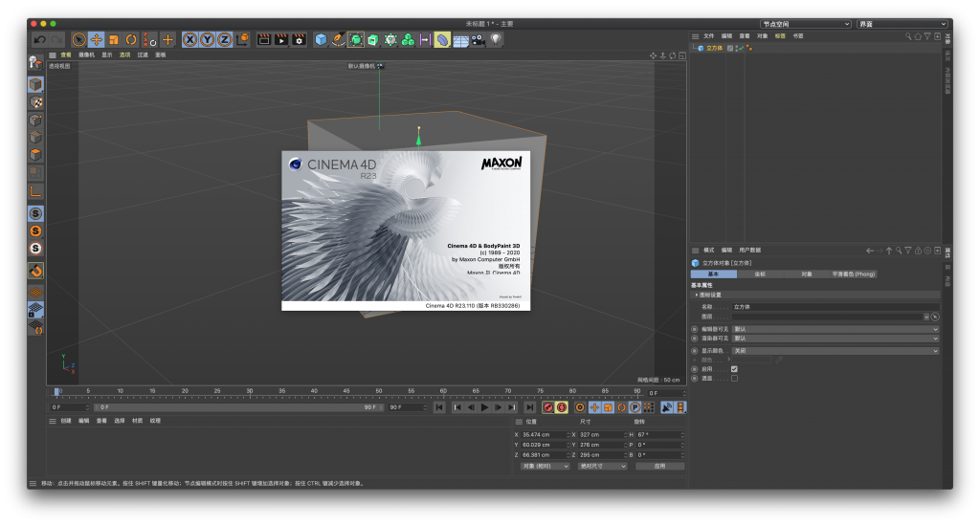Open viewport 显示 menu
This screenshot has height=525, width=980.
click(107, 55)
